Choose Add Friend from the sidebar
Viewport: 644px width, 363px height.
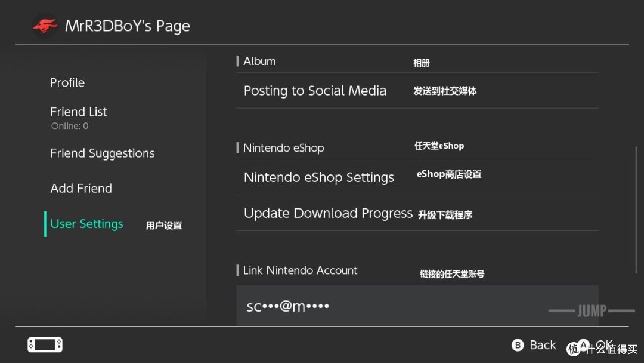tap(81, 188)
